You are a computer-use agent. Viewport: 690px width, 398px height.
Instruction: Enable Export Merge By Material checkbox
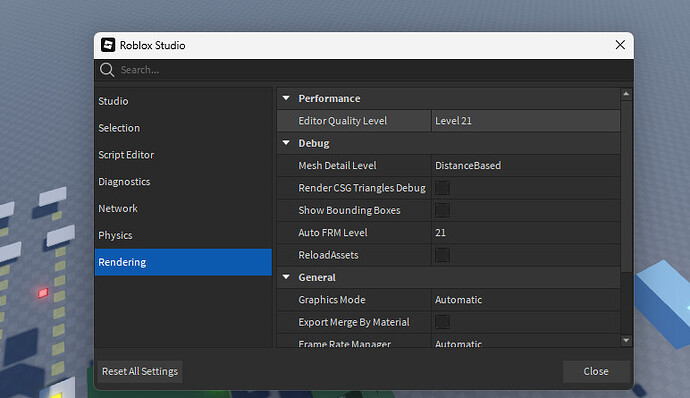442,322
